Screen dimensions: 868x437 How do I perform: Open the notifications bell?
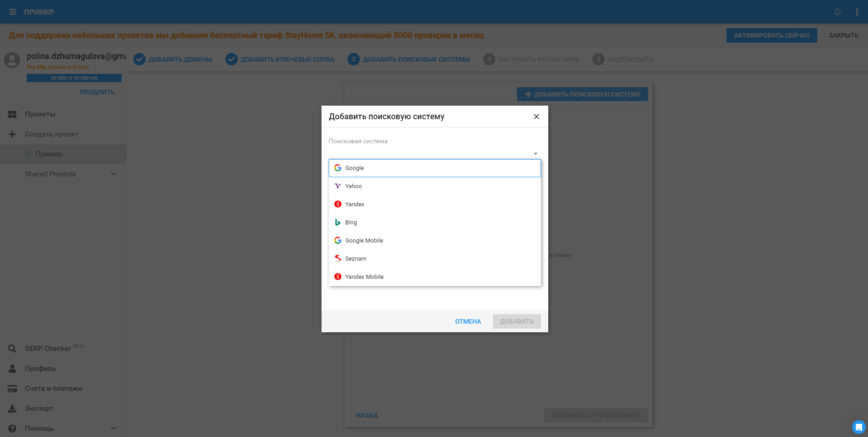(x=838, y=12)
